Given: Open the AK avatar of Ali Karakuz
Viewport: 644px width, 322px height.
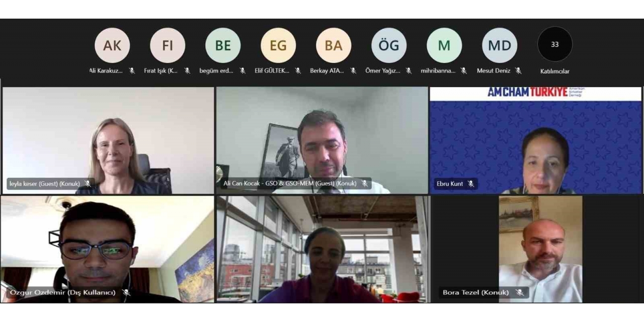Looking at the screenshot, I should tap(112, 45).
